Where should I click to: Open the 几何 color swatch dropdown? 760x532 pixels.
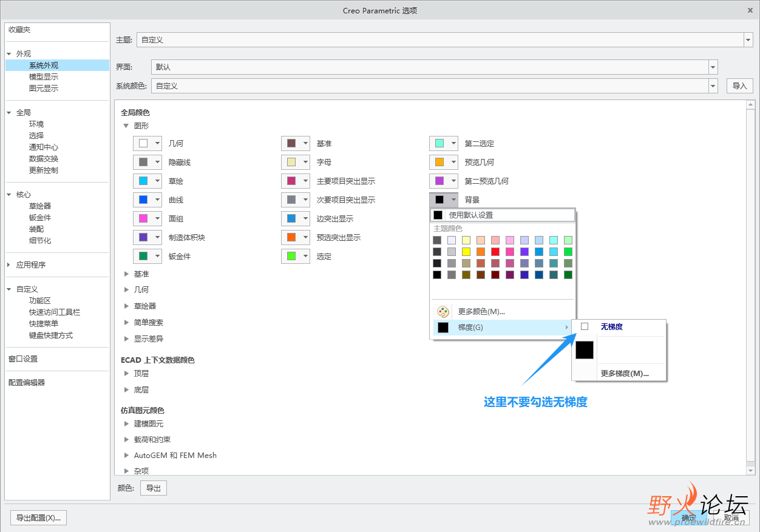pyautogui.click(x=148, y=144)
